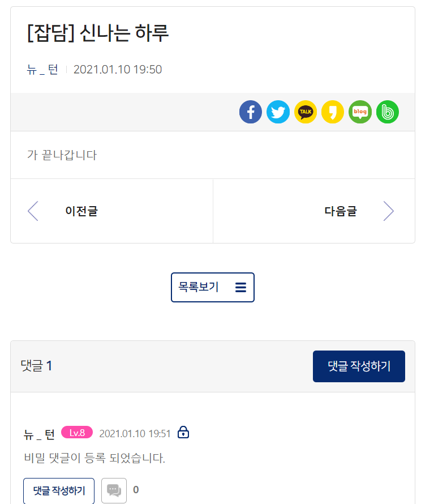
Task: Open 다음글 next post link
Action: tap(341, 211)
